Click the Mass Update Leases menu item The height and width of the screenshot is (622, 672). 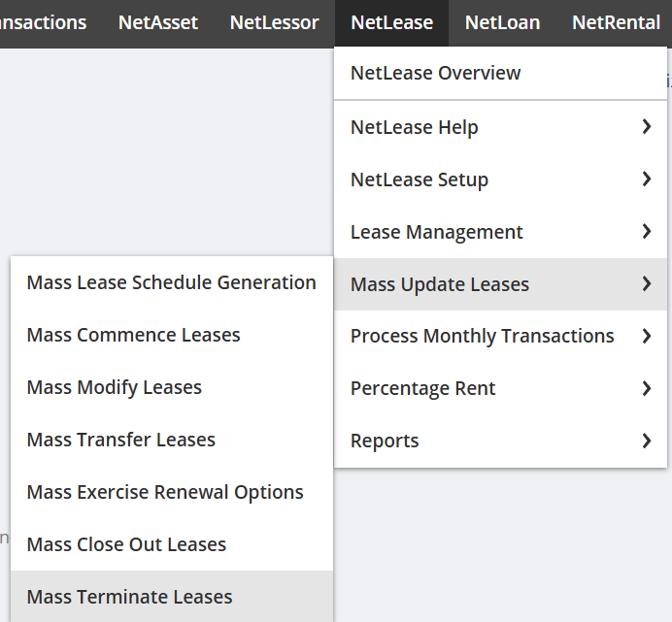tap(439, 284)
